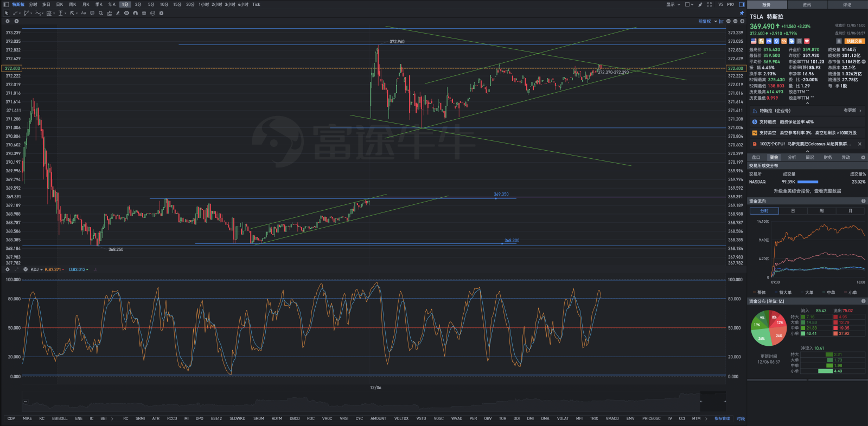Expand the arrow tool options dropdown
This screenshot has height=426, width=868.
76,13
